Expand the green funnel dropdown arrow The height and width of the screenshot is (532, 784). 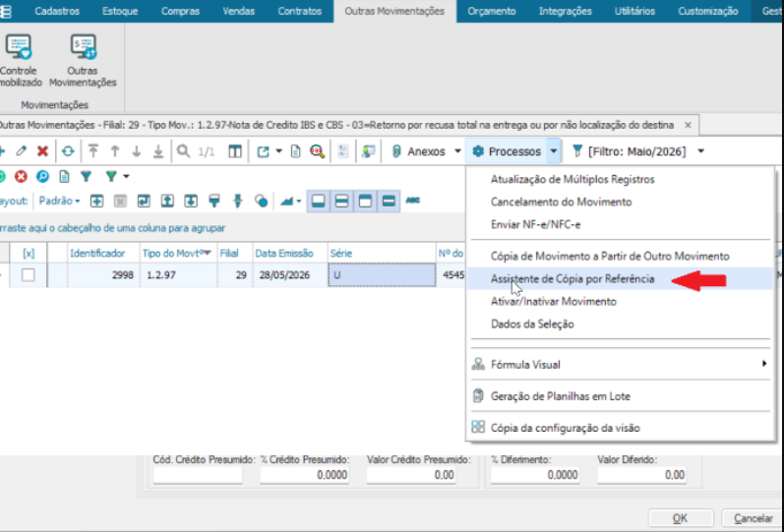pyautogui.click(x=127, y=176)
